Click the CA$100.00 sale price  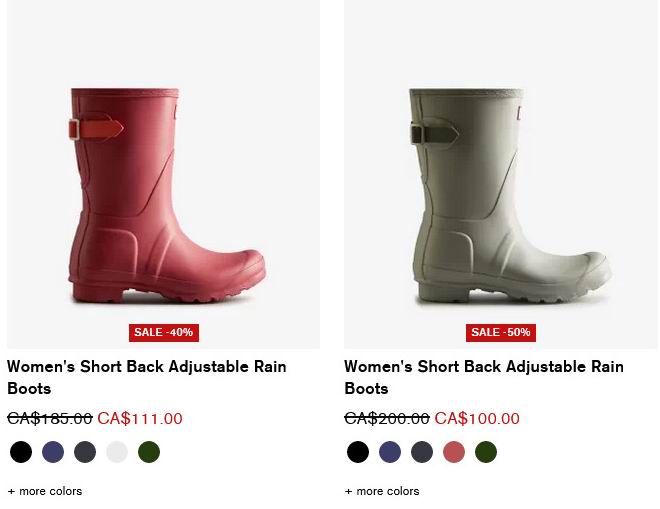477,418
